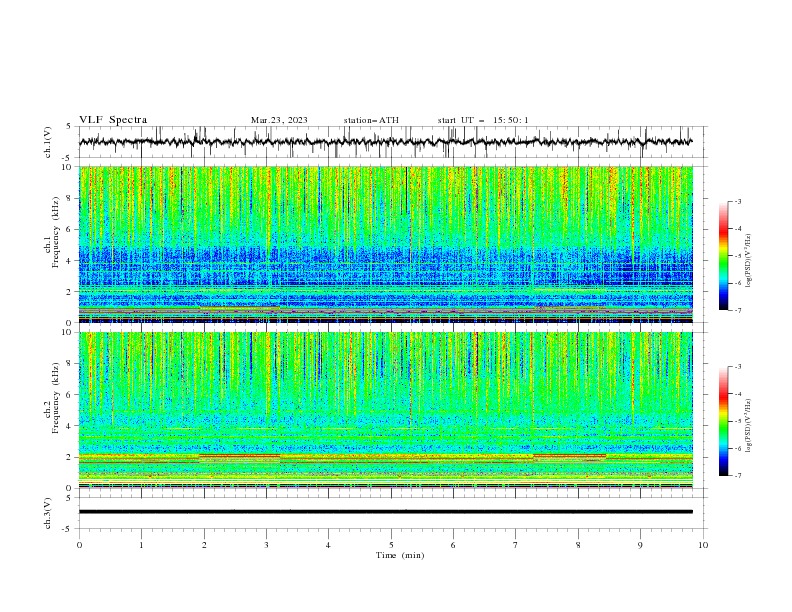Click the ch.1 voltage waveform trace
The height and width of the screenshot is (612, 792).
385,142
